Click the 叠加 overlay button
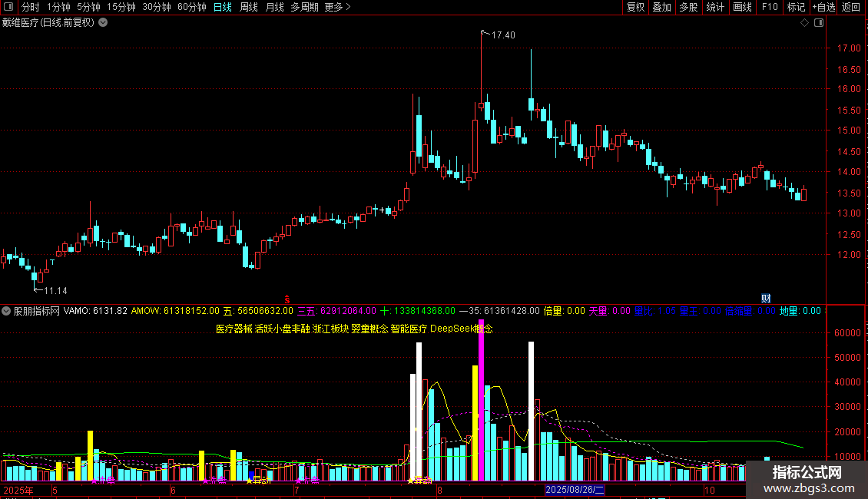The image size is (868, 499). tap(662, 7)
